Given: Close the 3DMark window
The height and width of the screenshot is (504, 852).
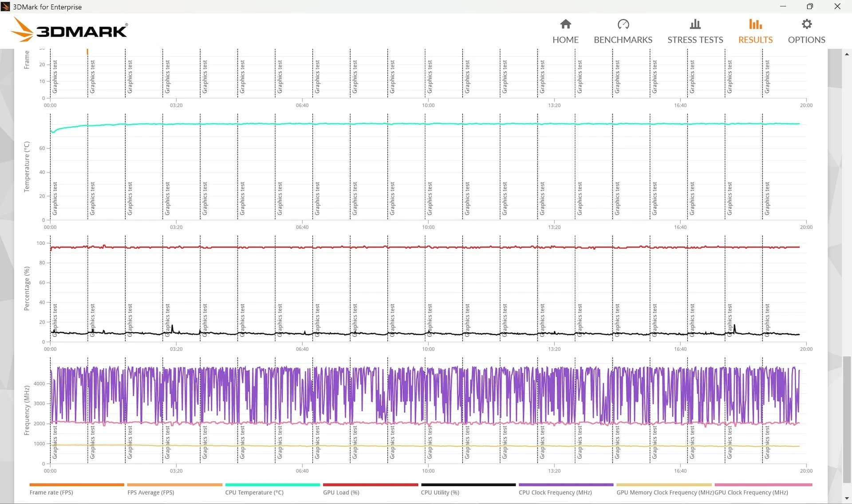Looking at the screenshot, I should click(837, 6).
